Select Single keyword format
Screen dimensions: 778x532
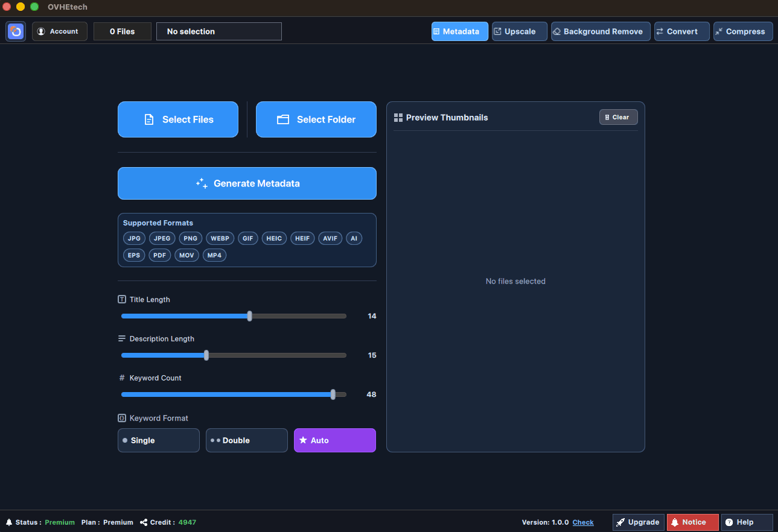tap(158, 440)
